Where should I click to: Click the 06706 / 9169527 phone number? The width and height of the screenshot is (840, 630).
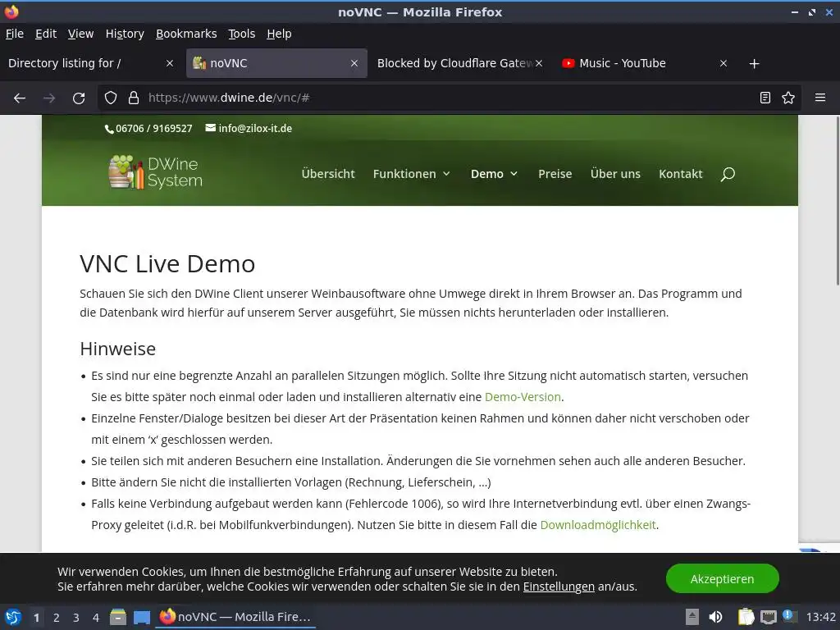pyautogui.click(x=153, y=129)
